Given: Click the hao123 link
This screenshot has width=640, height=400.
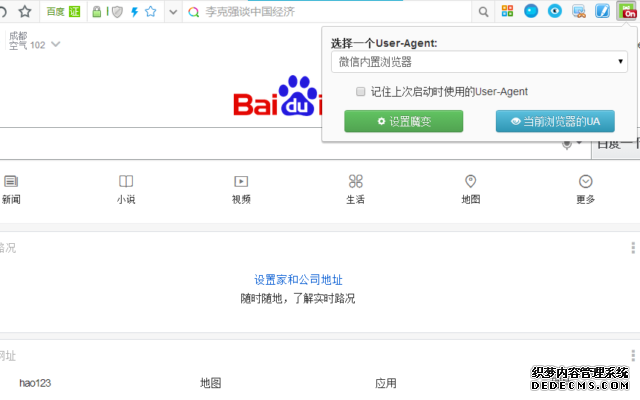Looking at the screenshot, I should click(35, 383).
